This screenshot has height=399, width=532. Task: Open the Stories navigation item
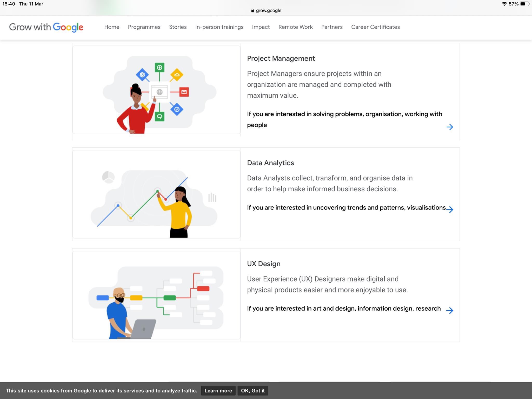(178, 27)
